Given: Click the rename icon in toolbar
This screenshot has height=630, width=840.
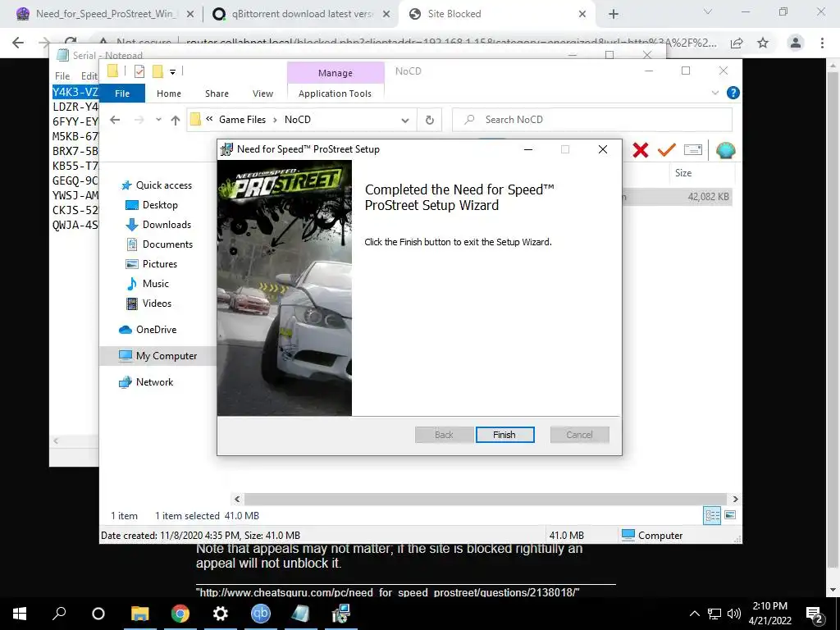Looking at the screenshot, I should point(692,150).
